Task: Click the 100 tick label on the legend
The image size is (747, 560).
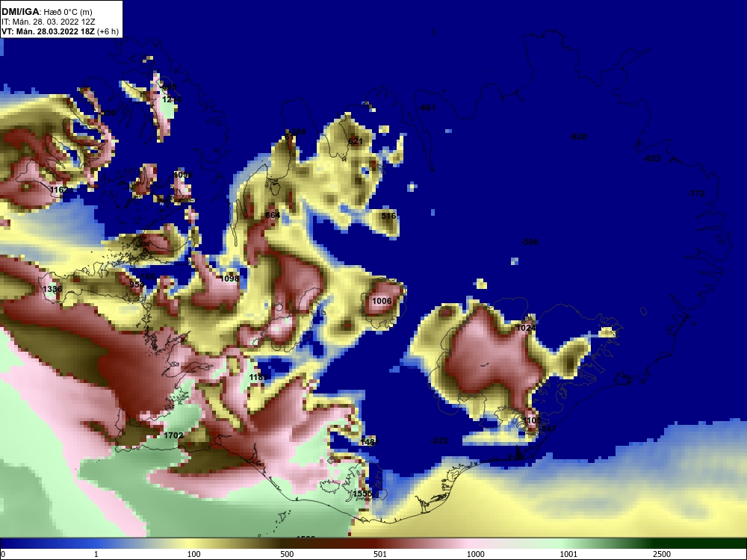Action: coord(194,554)
